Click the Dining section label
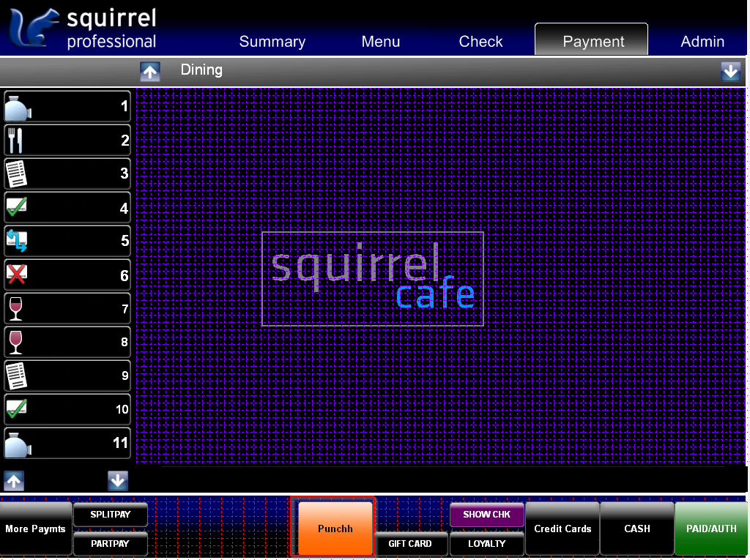Screen dimensions: 750x560 click(201, 70)
